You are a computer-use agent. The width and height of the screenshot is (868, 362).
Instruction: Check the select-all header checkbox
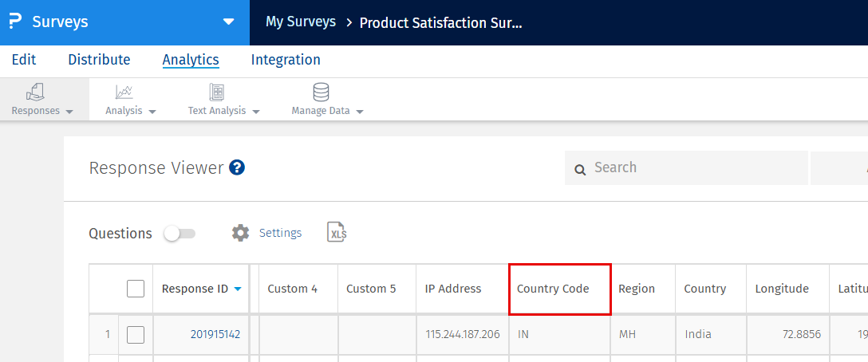click(x=136, y=289)
